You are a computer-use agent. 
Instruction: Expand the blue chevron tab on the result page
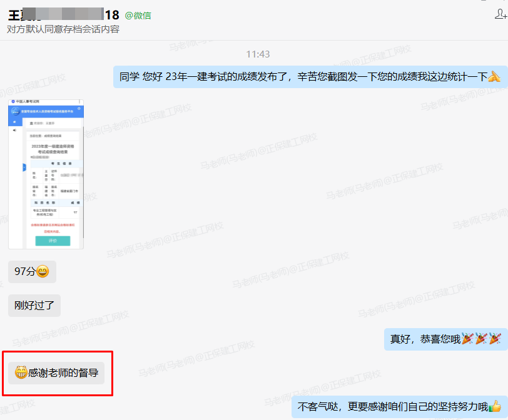tap(24, 167)
